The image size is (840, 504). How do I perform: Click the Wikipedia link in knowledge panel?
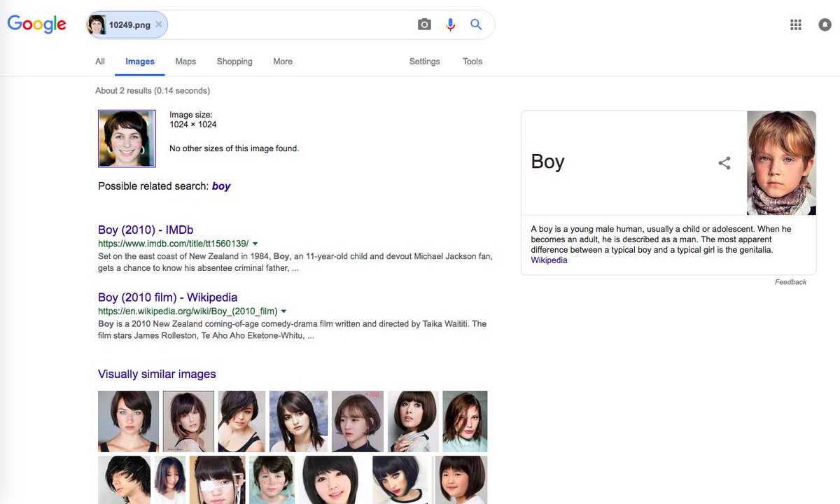coord(549,260)
